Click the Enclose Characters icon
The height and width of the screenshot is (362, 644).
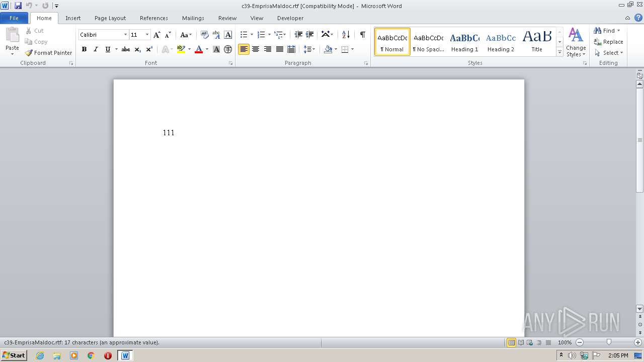tap(228, 49)
